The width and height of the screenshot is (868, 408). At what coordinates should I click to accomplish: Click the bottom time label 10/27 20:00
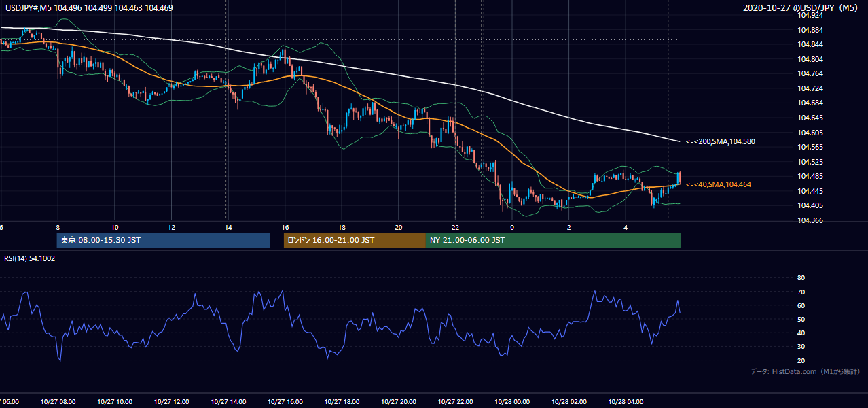398,401
